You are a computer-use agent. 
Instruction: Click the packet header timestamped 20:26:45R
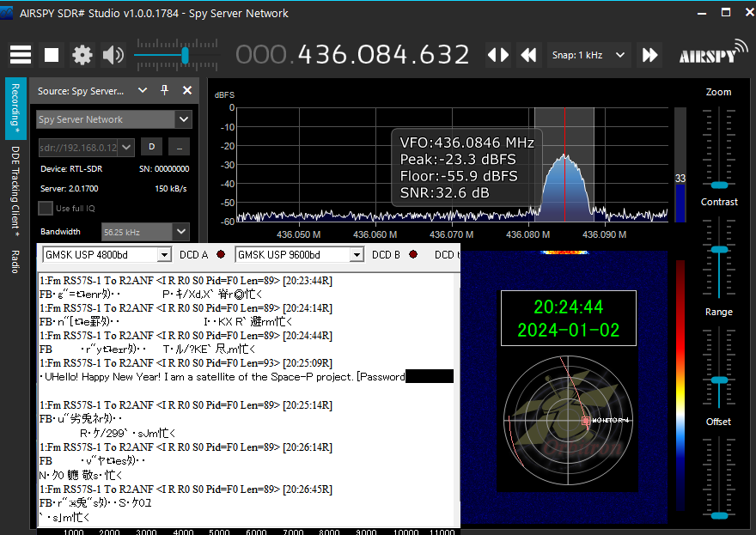(186, 489)
